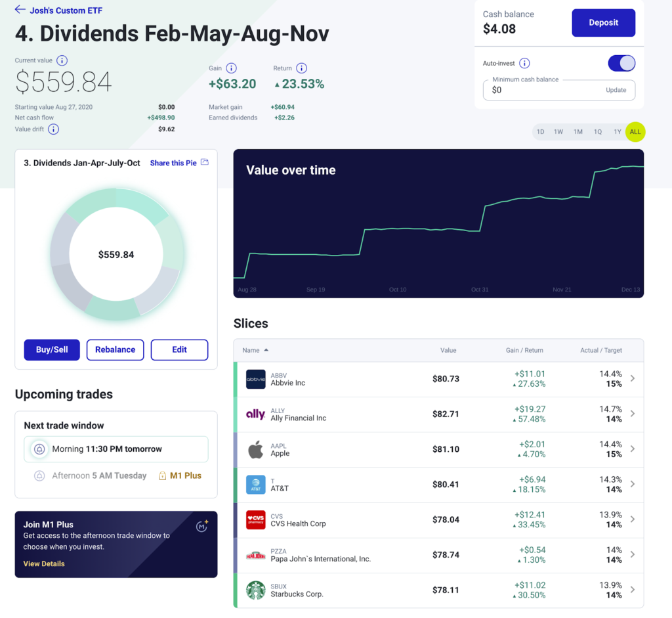The width and height of the screenshot is (672, 618).
Task: Select the Afternoon 5 AM Tuesday window
Action: pos(98,475)
